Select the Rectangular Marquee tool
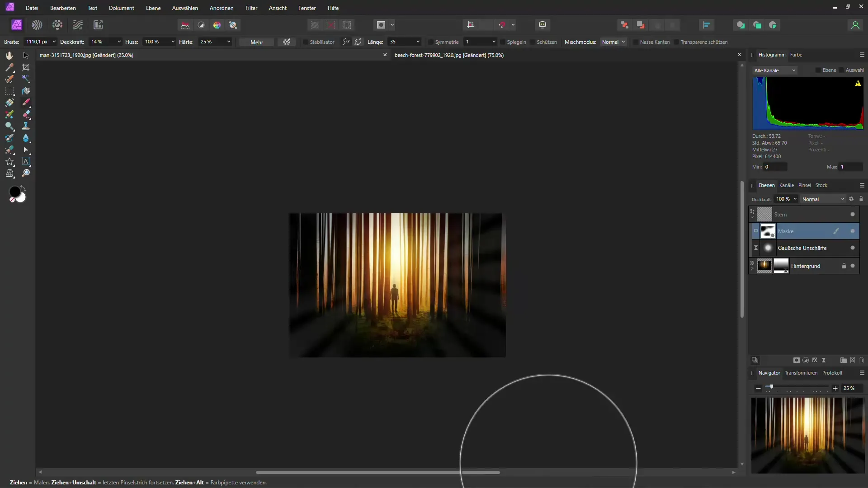 [9, 91]
